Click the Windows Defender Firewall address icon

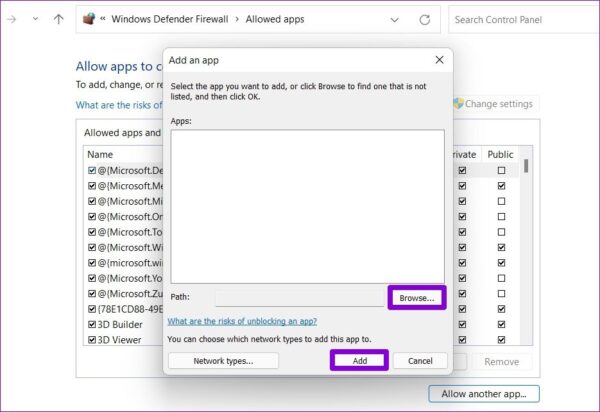[x=89, y=18]
